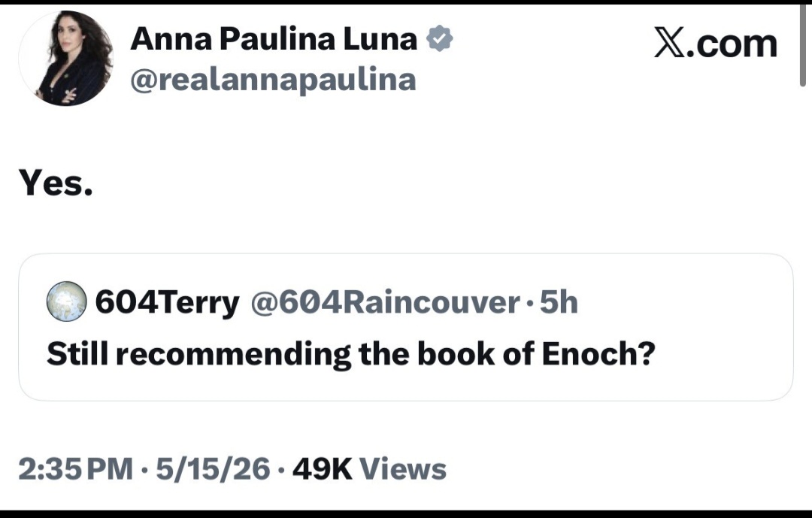Click the vertical scrollbar thumb
Image resolution: width=812 pixels, height=518 pixels.
(803, 46)
